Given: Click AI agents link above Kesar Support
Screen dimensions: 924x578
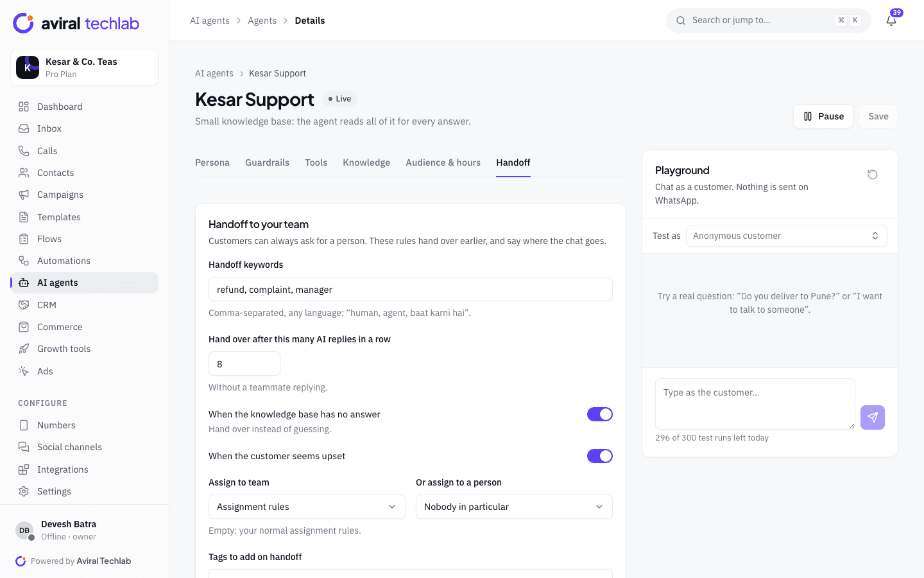Looking at the screenshot, I should click(214, 73).
